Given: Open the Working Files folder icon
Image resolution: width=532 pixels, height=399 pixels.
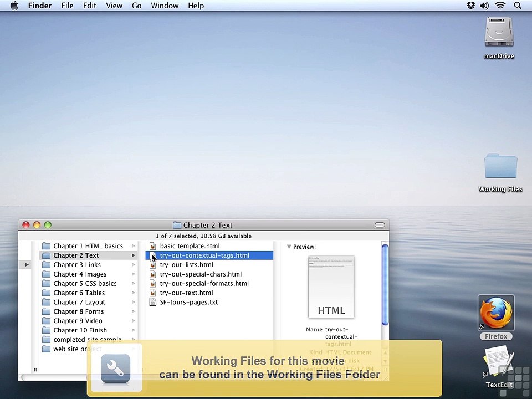Looking at the screenshot, I should tap(500, 167).
